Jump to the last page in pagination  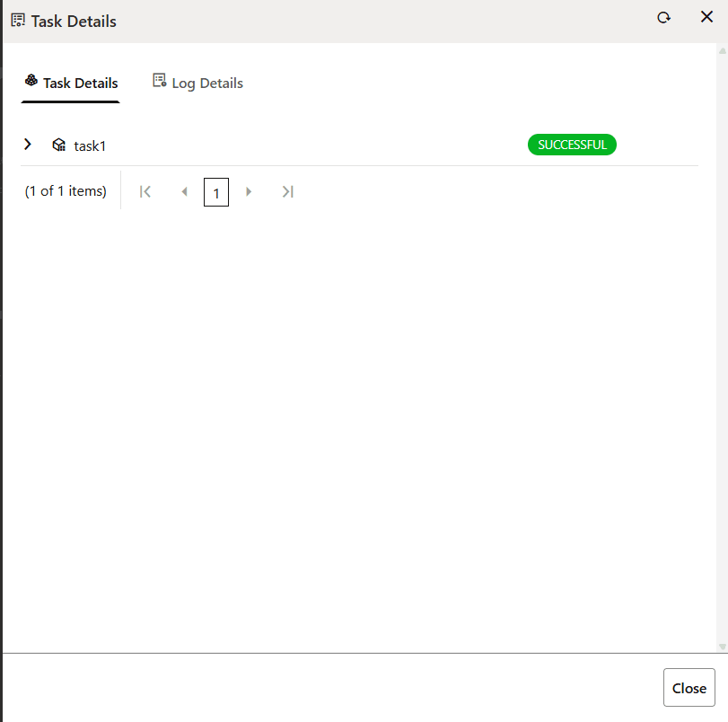[x=287, y=191]
